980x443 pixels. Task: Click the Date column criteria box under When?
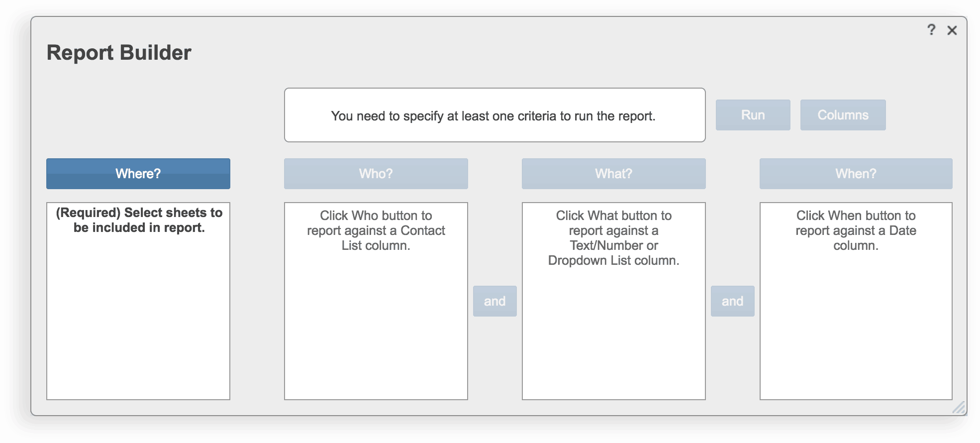[x=856, y=324]
